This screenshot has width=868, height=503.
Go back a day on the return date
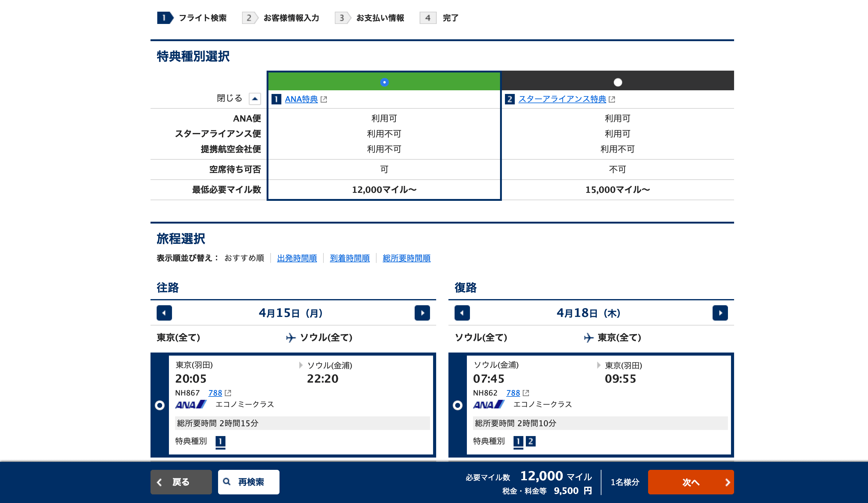[x=462, y=313]
